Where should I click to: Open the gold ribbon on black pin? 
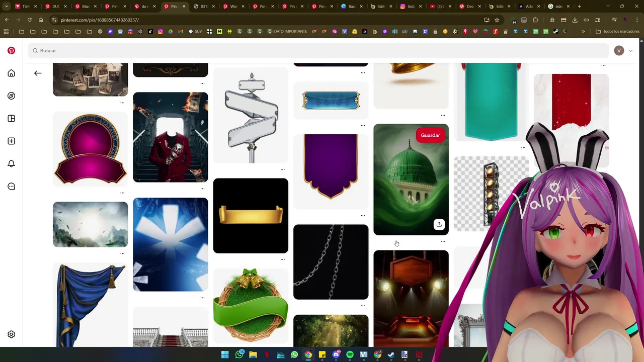(x=251, y=216)
